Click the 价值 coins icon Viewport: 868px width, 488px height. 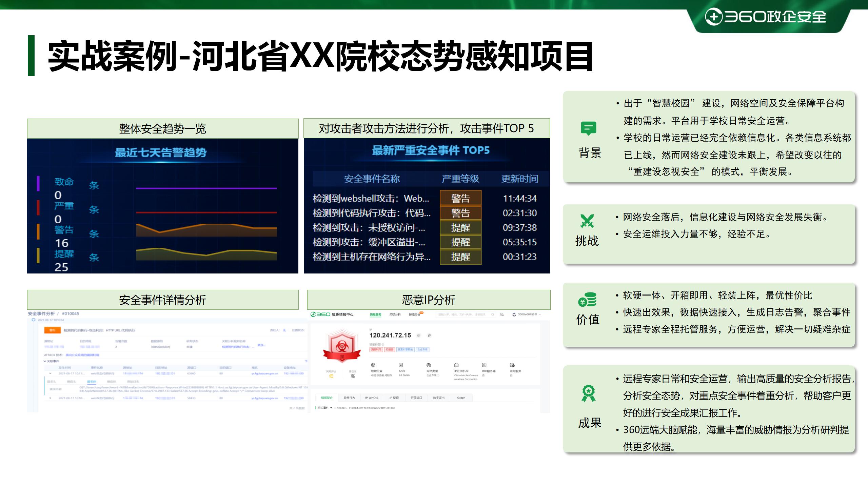(587, 300)
